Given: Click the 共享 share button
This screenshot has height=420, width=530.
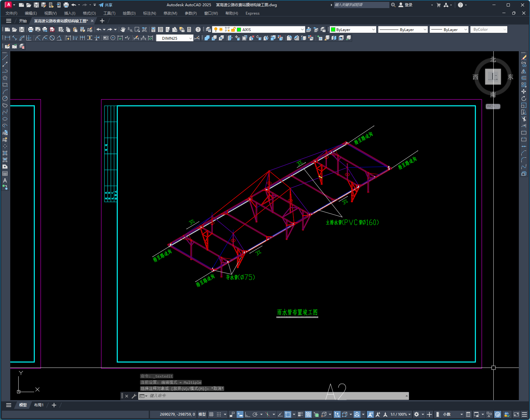Looking at the screenshot, I should tap(106, 5).
